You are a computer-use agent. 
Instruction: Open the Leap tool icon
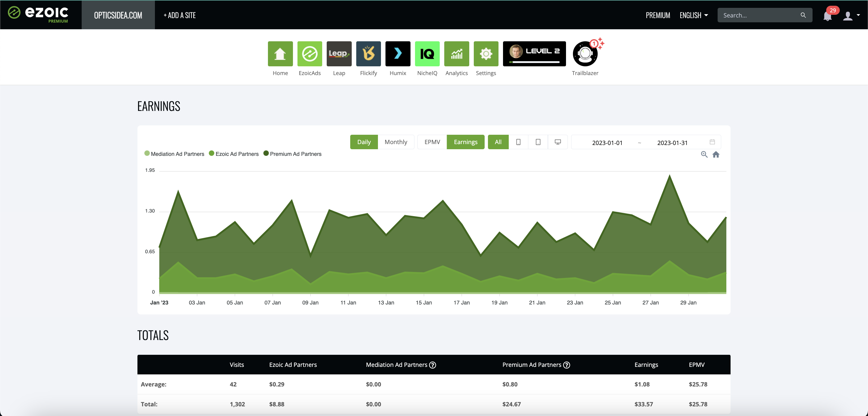tap(339, 54)
